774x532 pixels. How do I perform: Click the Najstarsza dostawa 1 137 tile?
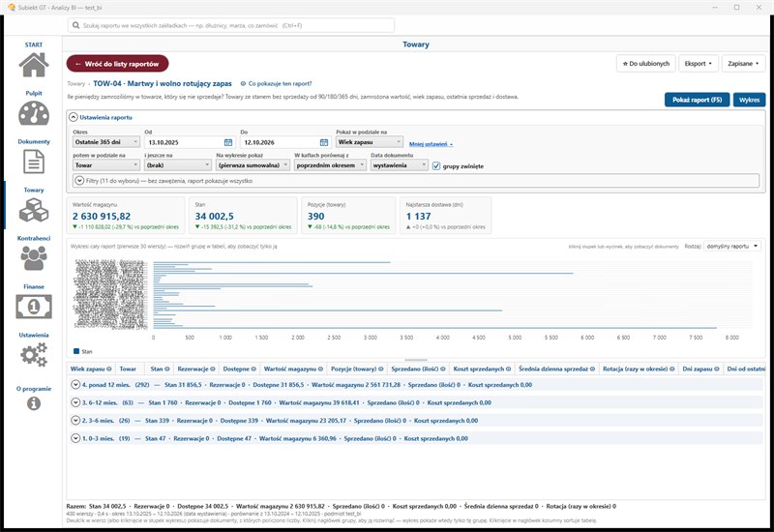click(445, 215)
